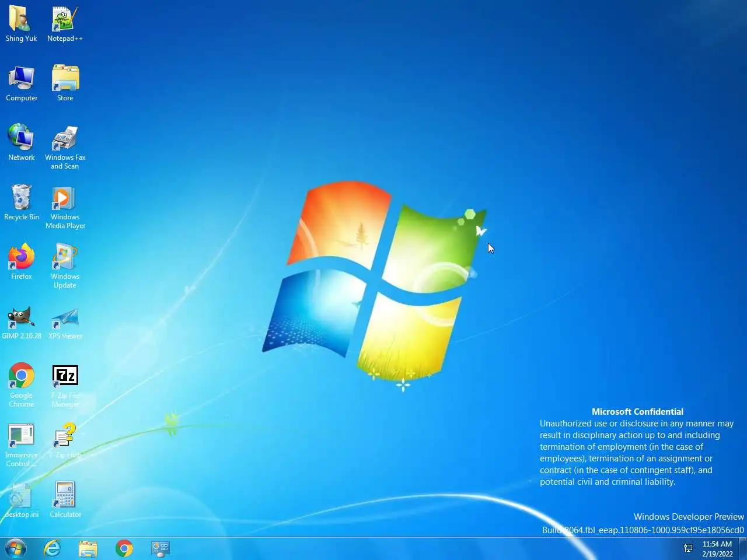
Task: Select the Recycle Bin icon
Action: 22,203
